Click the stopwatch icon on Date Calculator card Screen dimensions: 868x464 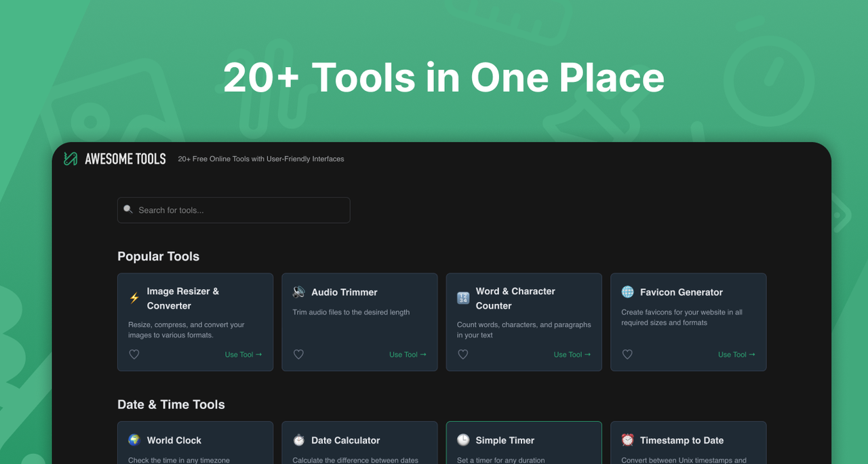click(x=298, y=440)
